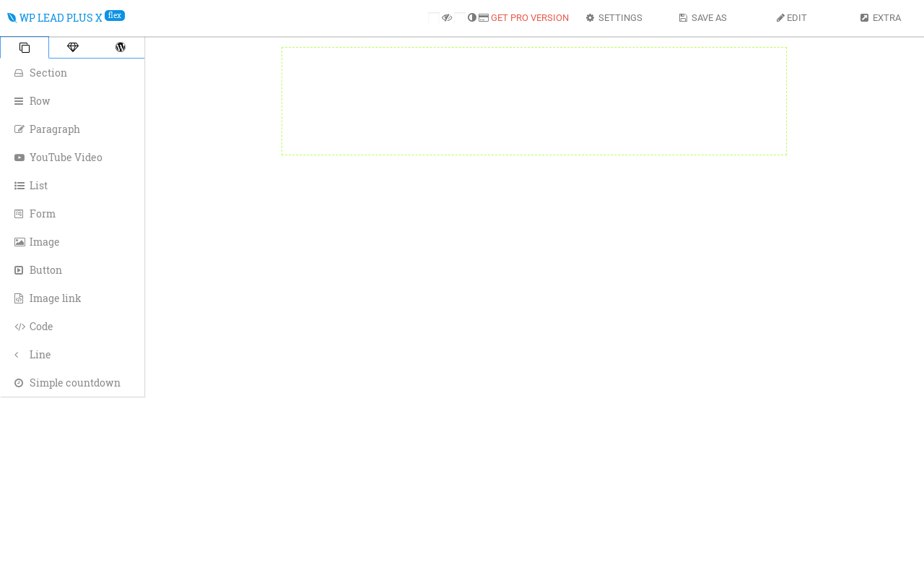Viewport: 924px width, 578px height.
Task: Click the Get Pro Version link
Action: [x=530, y=18]
